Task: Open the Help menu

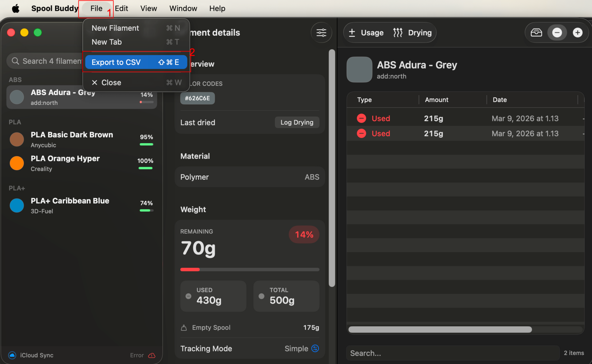Action: pyautogui.click(x=217, y=8)
